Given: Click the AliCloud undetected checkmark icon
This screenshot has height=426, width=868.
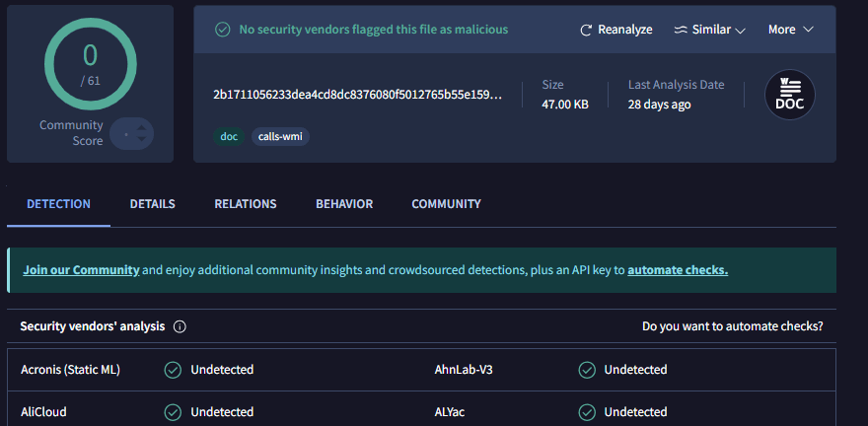Looking at the screenshot, I should tap(173, 412).
